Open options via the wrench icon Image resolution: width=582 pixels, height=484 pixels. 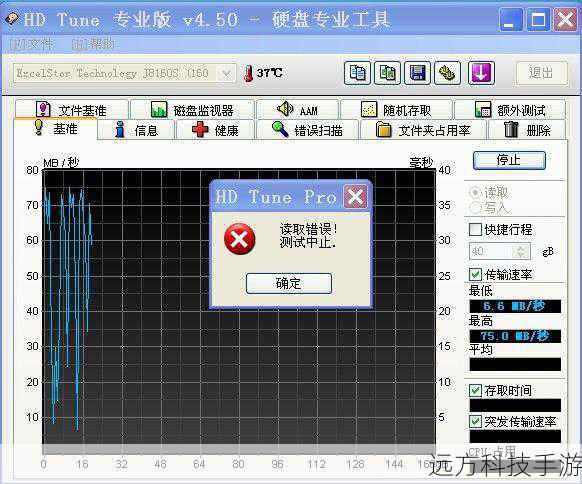click(x=447, y=73)
